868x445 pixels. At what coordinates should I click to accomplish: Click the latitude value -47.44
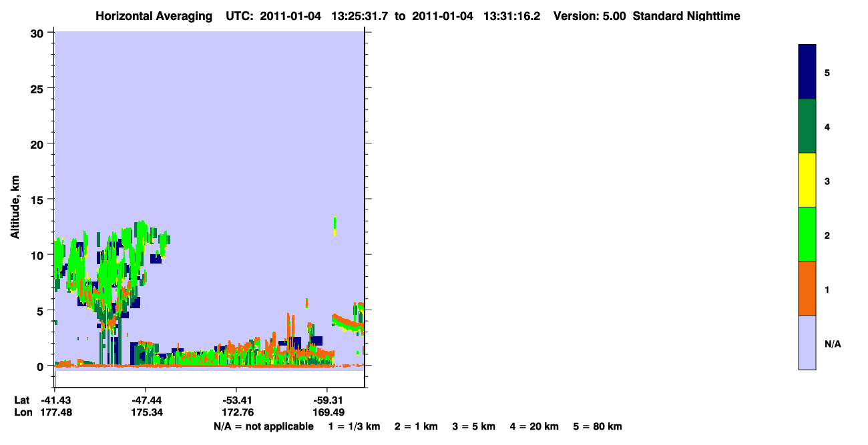[x=146, y=400]
